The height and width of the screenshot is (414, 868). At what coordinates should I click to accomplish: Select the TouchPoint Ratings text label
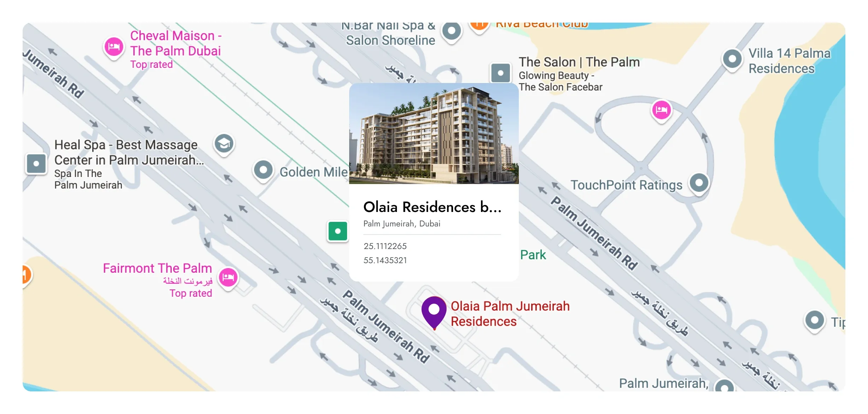626,185
